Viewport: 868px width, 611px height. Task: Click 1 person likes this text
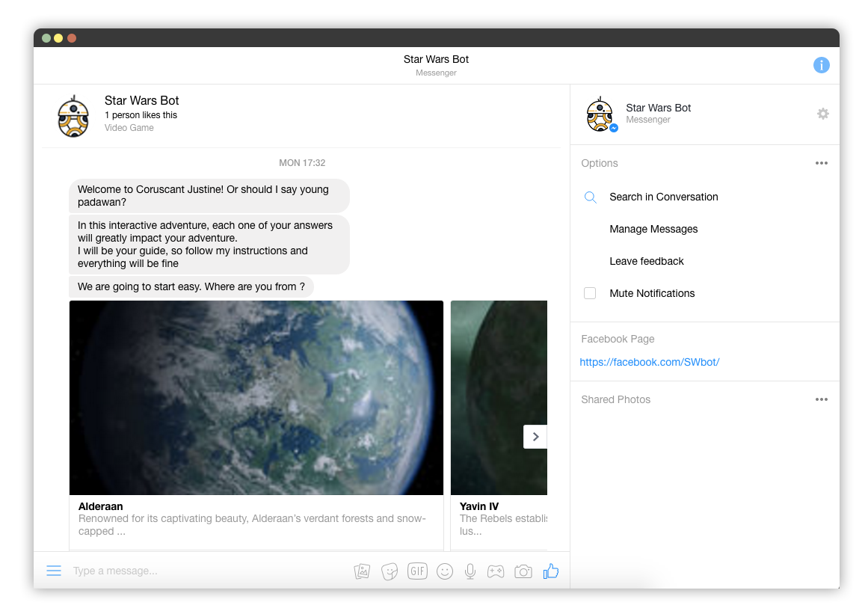click(x=141, y=114)
